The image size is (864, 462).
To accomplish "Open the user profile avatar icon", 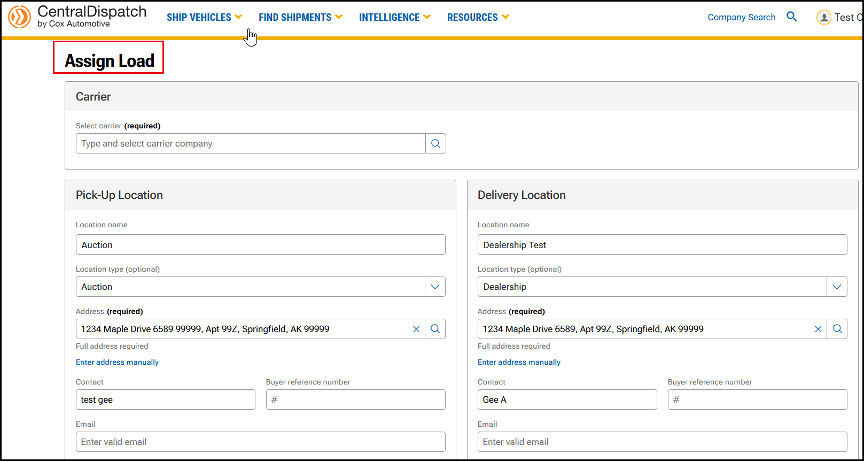I will (824, 17).
